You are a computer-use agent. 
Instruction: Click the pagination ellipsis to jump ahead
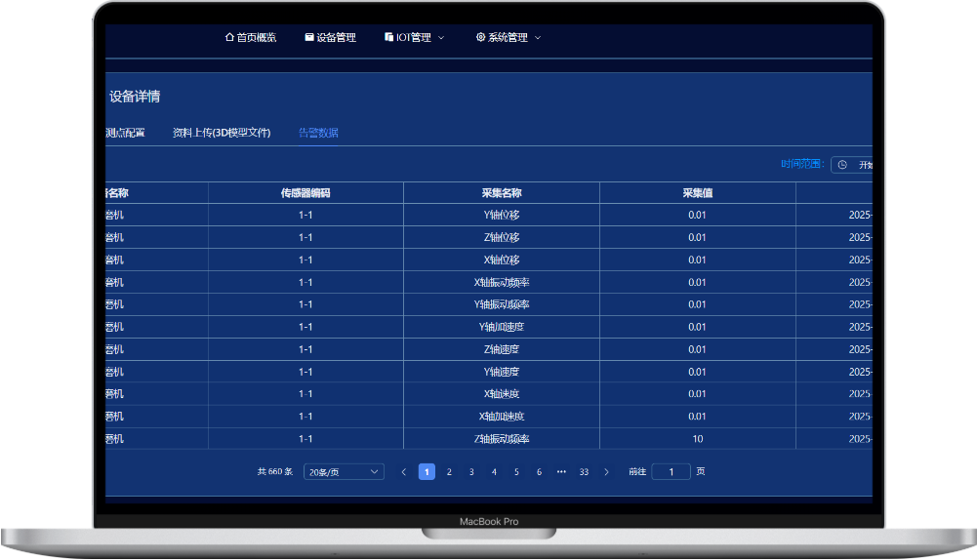561,472
